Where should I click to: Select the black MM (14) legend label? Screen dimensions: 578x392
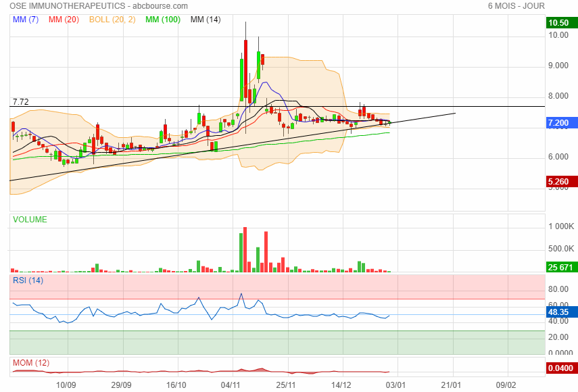pyautogui.click(x=206, y=20)
